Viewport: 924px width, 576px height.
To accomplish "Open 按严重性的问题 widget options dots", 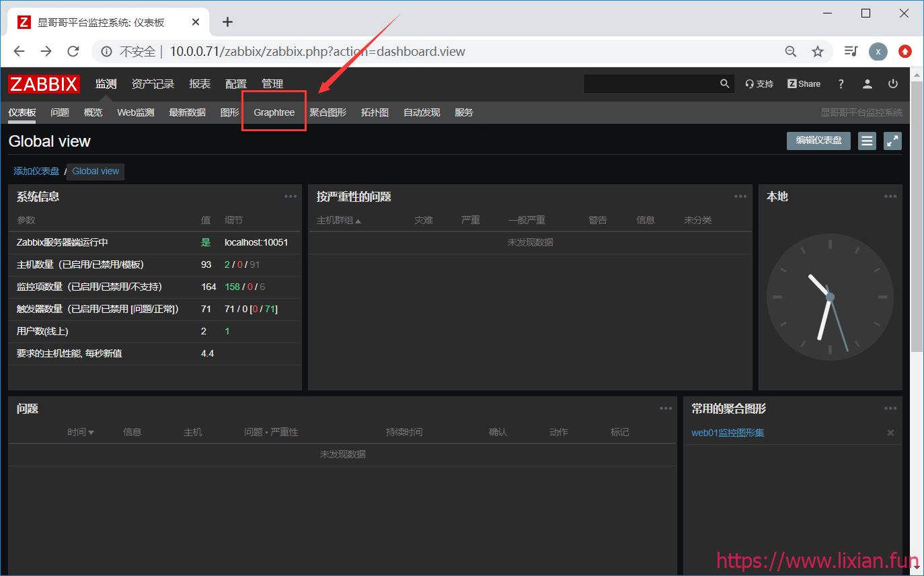I will [x=740, y=196].
